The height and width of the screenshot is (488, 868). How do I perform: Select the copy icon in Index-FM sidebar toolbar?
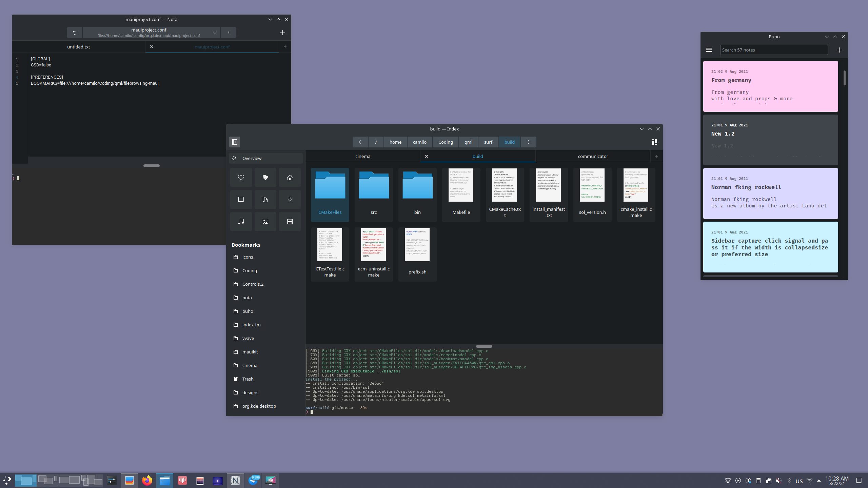pyautogui.click(x=265, y=199)
